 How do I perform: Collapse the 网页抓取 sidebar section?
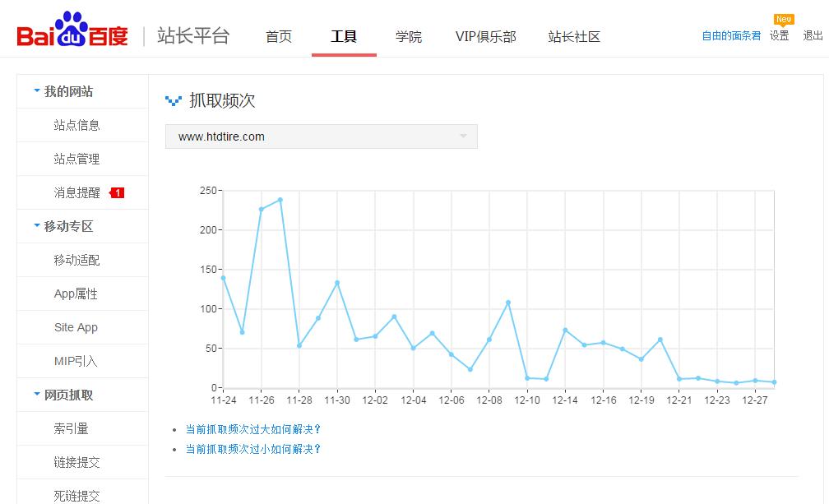click(x=35, y=395)
